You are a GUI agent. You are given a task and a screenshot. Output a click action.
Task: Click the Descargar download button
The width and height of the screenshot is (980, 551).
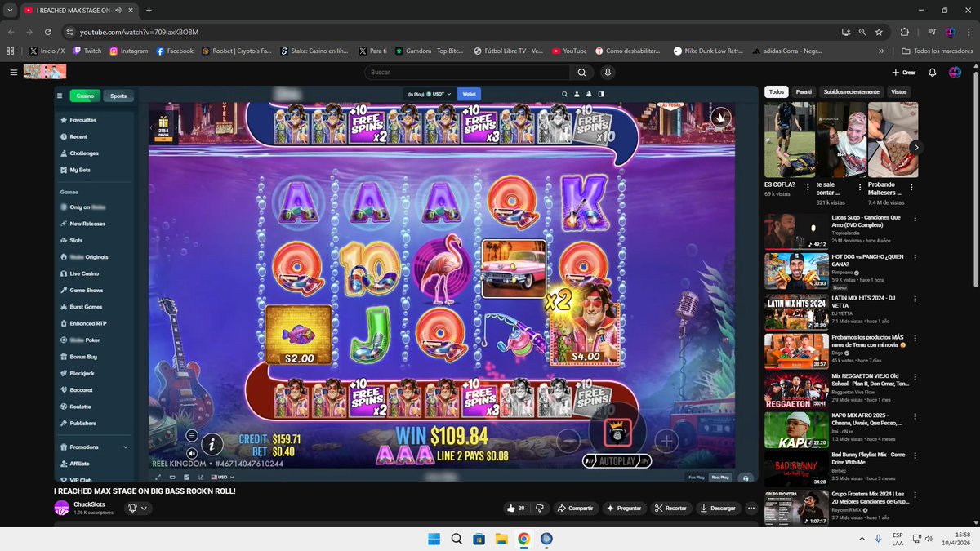tap(718, 508)
